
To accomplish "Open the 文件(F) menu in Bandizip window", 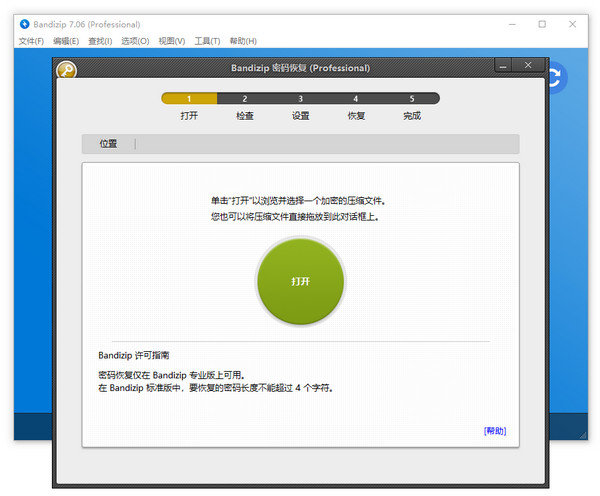I will (x=31, y=41).
